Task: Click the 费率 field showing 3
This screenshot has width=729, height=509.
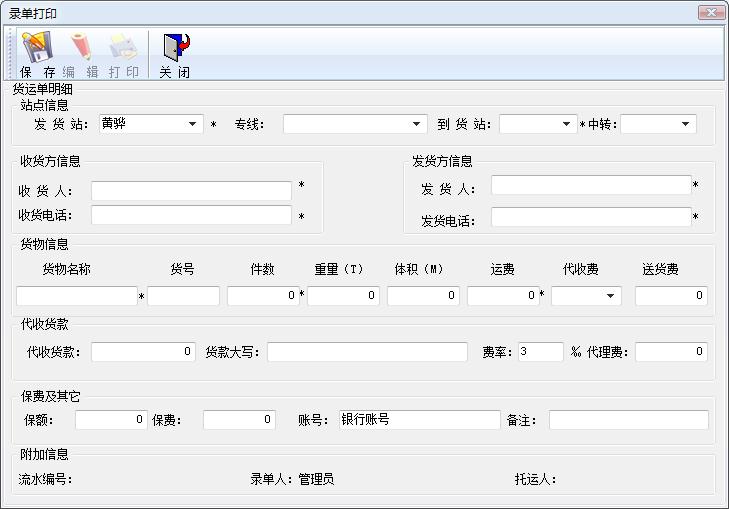Action: tap(540, 352)
